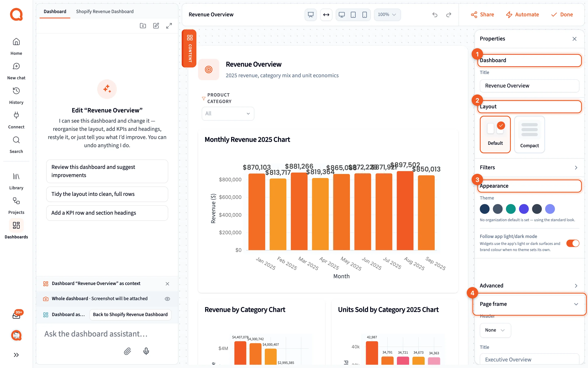Image resolution: width=588 pixels, height=368 pixels.
Task: Click the presentation mode icon
Action: click(311, 15)
